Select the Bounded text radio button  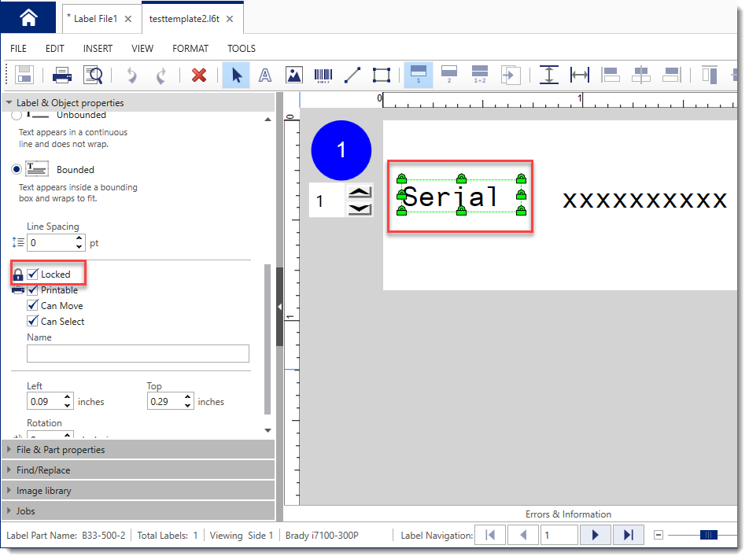(17, 170)
